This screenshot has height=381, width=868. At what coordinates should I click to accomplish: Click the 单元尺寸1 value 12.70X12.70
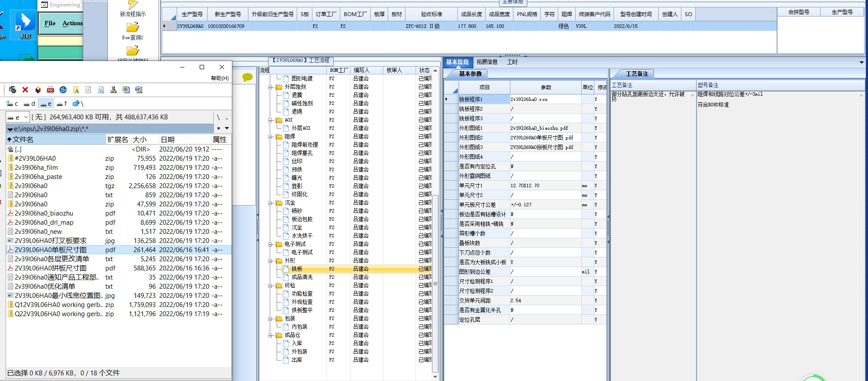coord(545,185)
